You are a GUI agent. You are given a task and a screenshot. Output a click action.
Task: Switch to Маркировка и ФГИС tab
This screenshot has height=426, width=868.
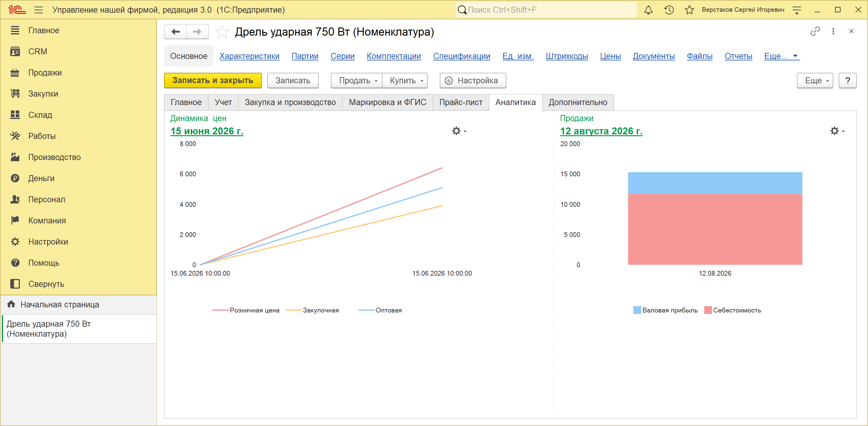[388, 102]
